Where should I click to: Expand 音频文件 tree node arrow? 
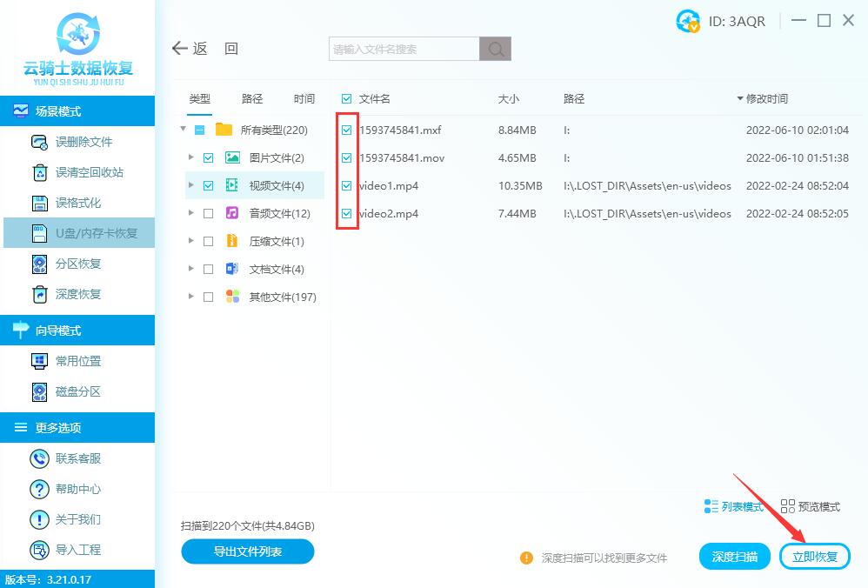click(191, 212)
